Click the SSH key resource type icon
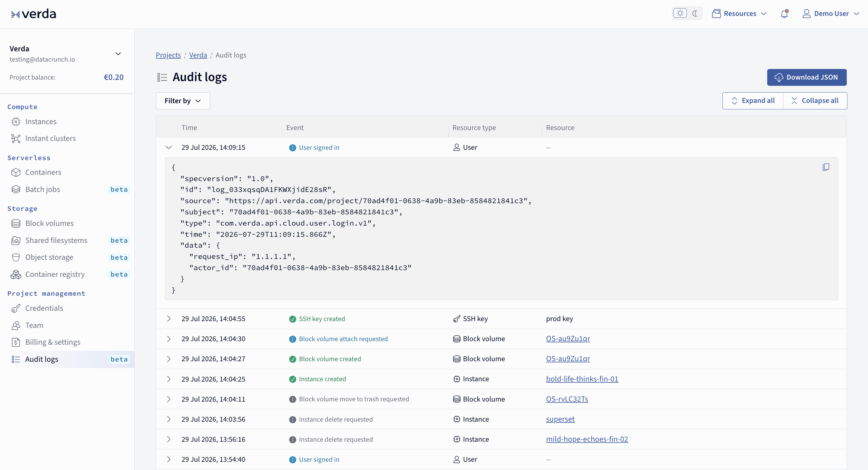Screen dimensions: 868x470 [x=457, y=319]
